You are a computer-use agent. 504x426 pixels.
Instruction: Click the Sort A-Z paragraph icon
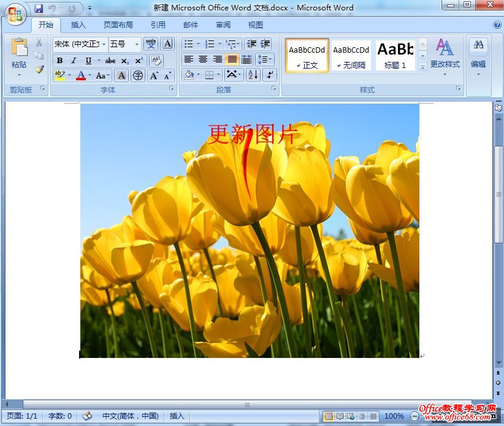pyautogui.click(x=253, y=75)
